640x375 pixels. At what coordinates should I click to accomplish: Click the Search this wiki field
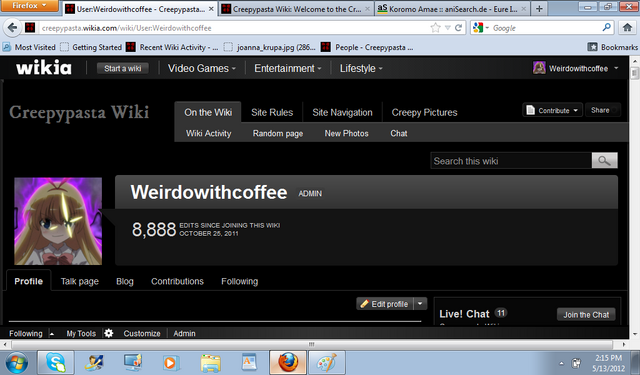511,160
